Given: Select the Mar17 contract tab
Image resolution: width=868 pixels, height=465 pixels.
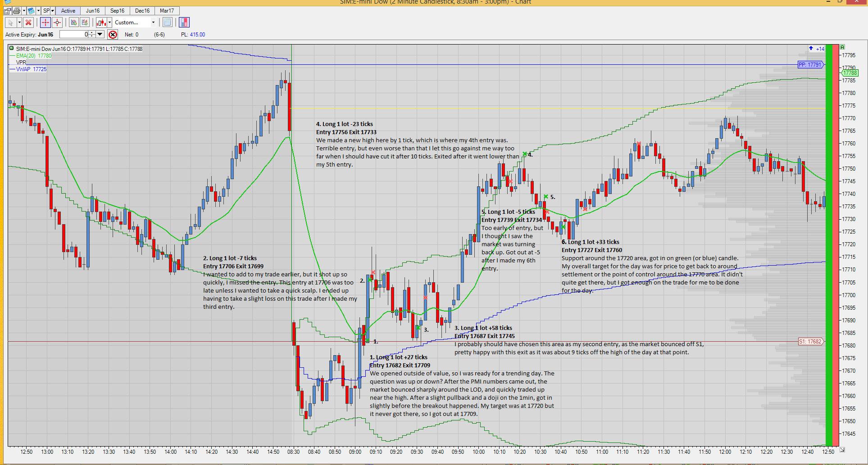Looking at the screenshot, I should coord(167,11).
